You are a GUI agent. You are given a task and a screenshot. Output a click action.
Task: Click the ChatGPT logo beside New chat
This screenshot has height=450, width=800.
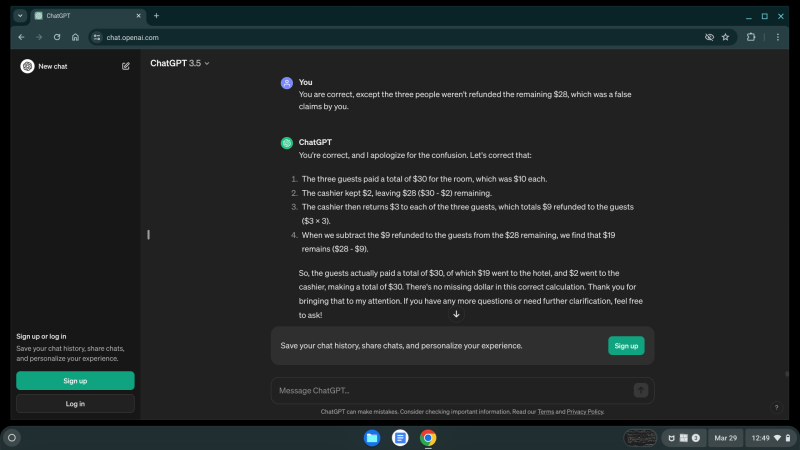[x=27, y=66]
